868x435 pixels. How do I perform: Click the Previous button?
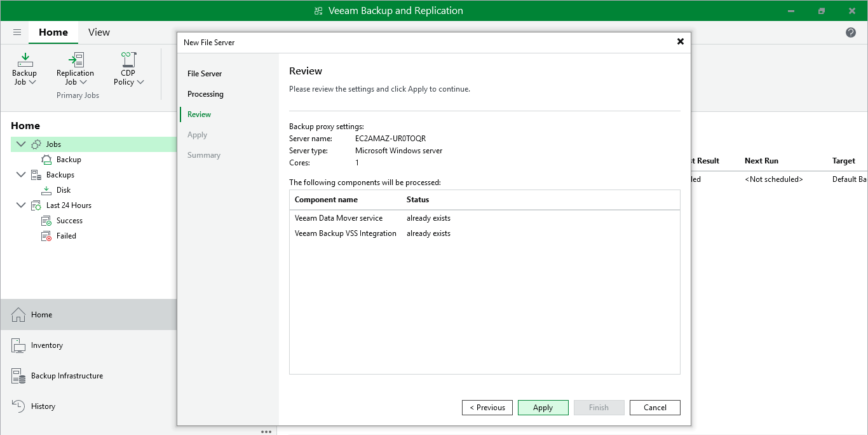click(x=487, y=408)
